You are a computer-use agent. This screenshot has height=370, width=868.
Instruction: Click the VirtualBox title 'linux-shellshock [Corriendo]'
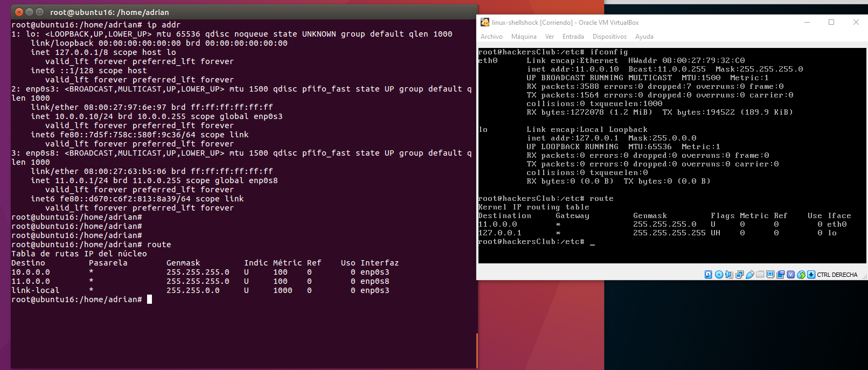click(532, 23)
